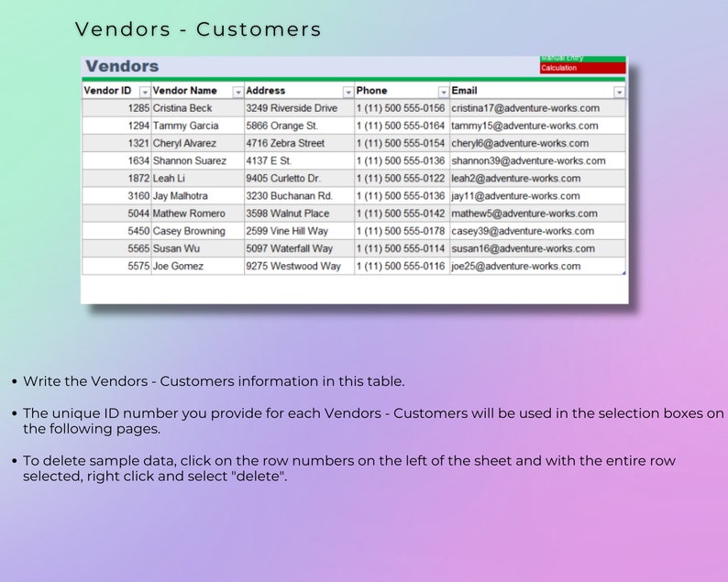
Task: Select vendor ID cell 1321
Action: [116, 143]
